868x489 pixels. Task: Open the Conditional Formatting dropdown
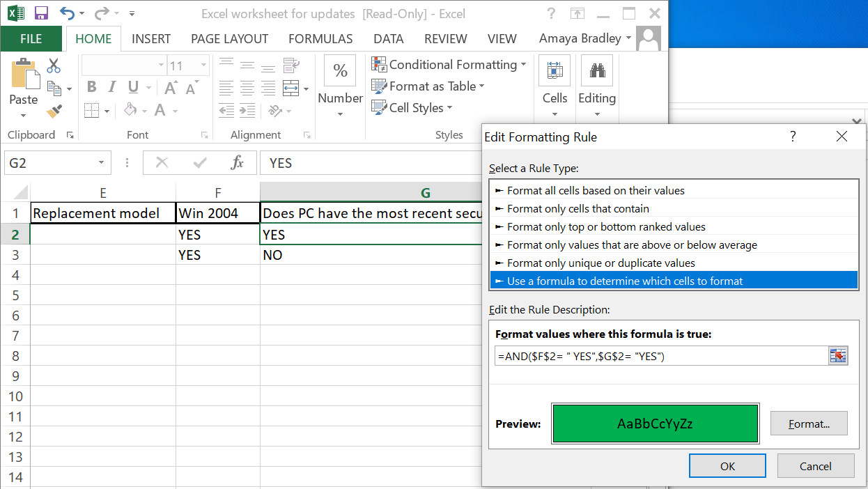click(x=448, y=65)
